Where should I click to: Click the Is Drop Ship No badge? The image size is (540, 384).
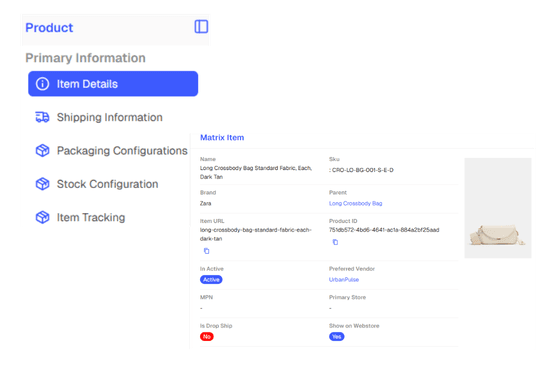tap(207, 336)
